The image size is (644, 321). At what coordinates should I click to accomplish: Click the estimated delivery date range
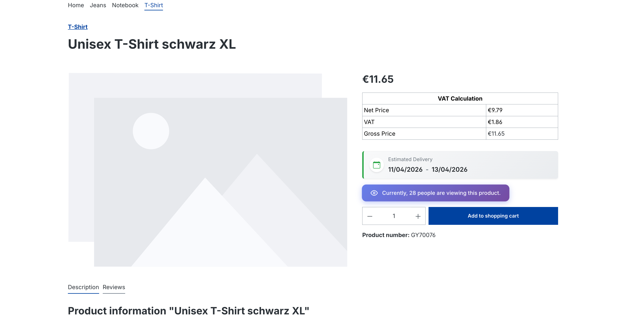click(x=428, y=169)
